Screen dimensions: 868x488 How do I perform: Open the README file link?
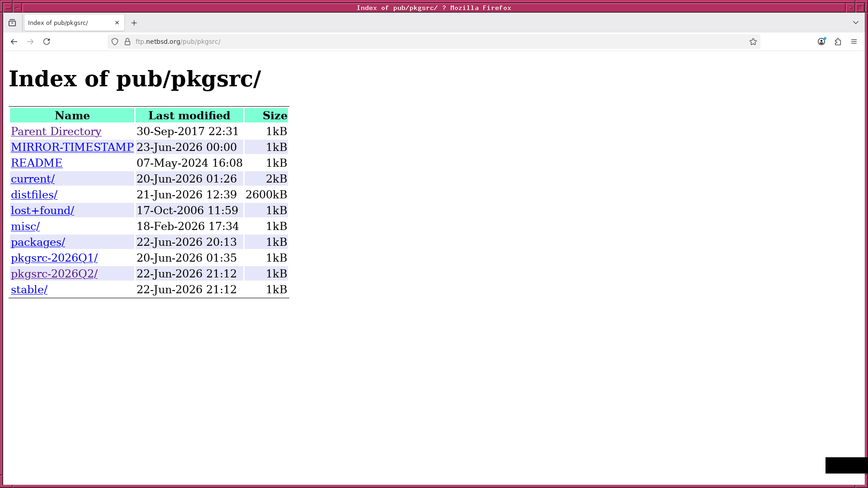(37, 163)
